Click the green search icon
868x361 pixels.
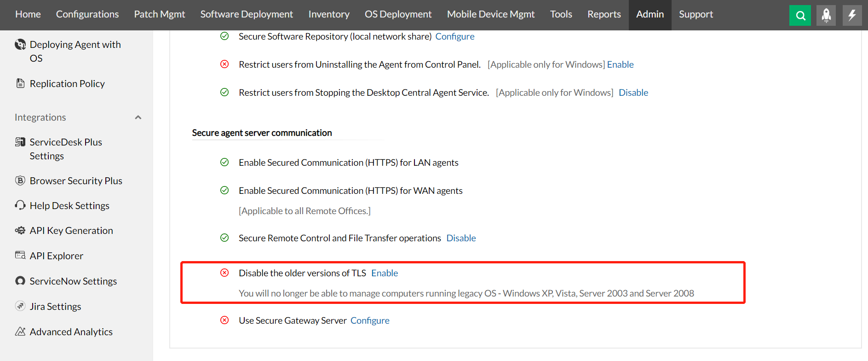pyautogui.click(x=800, y=16)
